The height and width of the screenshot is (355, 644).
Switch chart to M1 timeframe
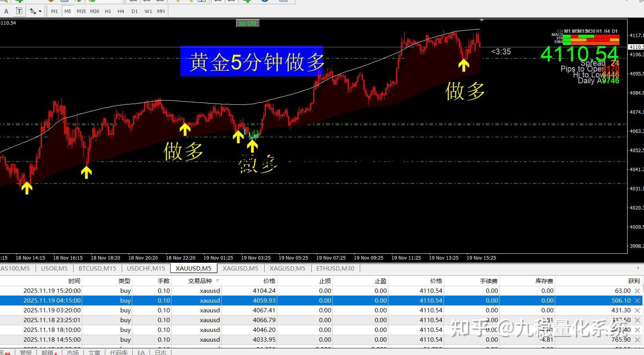[x=54, y=11]
